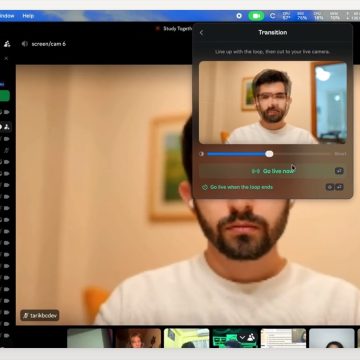360x360 pixels.
Task: Click people icon on green screen thumbnail
Action: (251, 337)
